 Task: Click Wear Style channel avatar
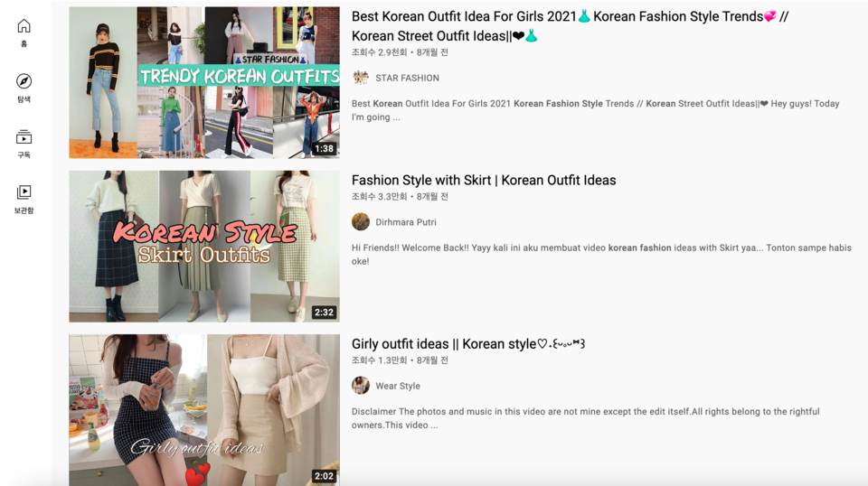(361, 386)
